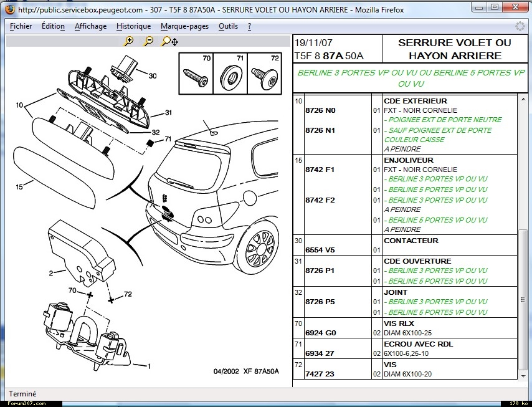
Task: Click callout 31 in the diagram
Action: click(x=169, y=112)
